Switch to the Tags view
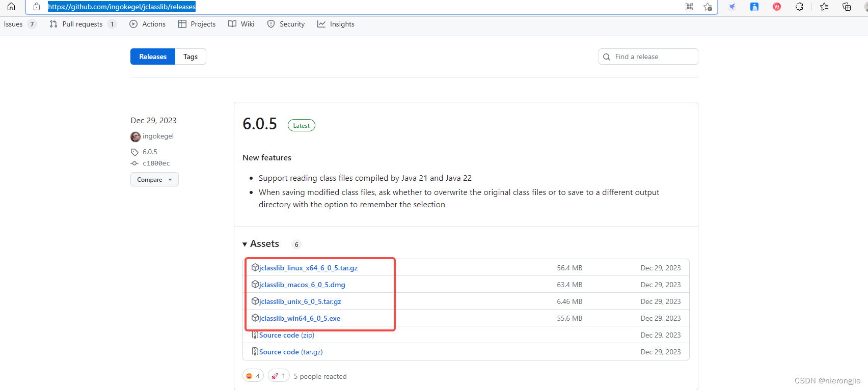The width and height of the screenshot is (868, 390). click(191, 57)
